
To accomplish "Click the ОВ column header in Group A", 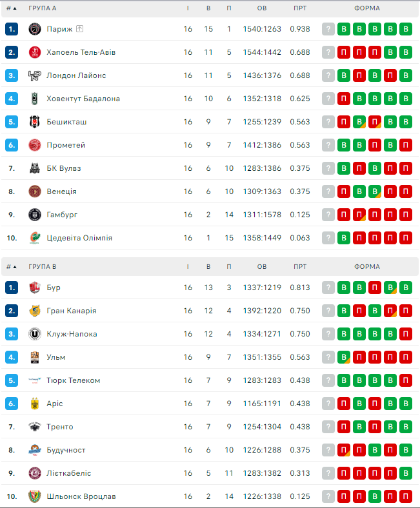I will [x=262, y=8].
